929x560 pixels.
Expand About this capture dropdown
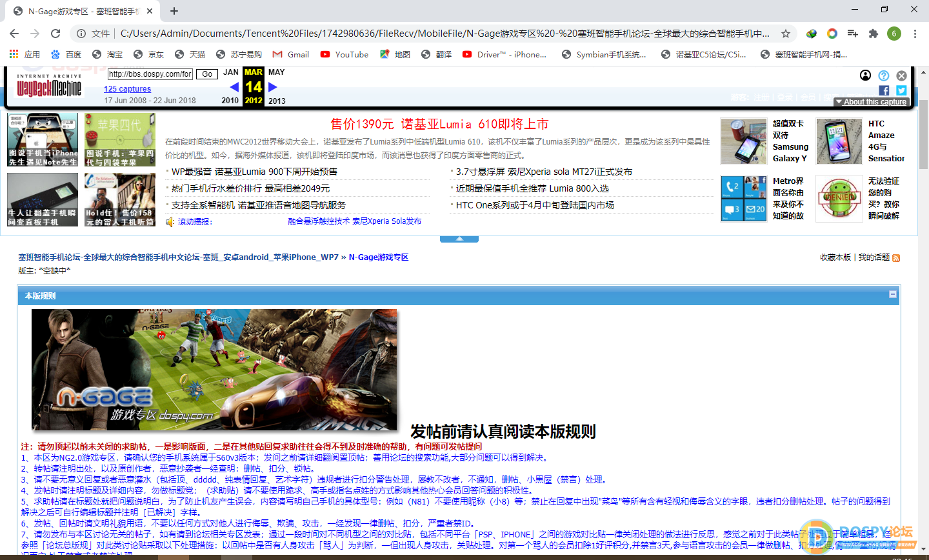pyautogui.click(x=872, y=102)
